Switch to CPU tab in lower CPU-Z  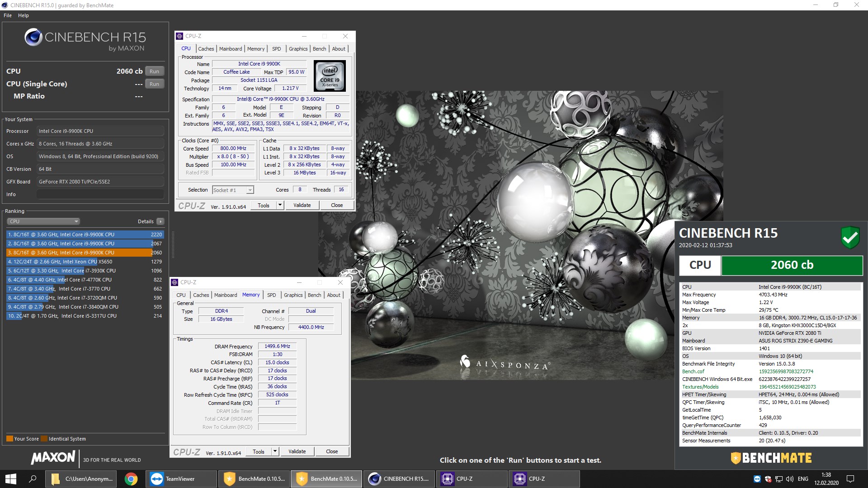click(x=181, y=295)
